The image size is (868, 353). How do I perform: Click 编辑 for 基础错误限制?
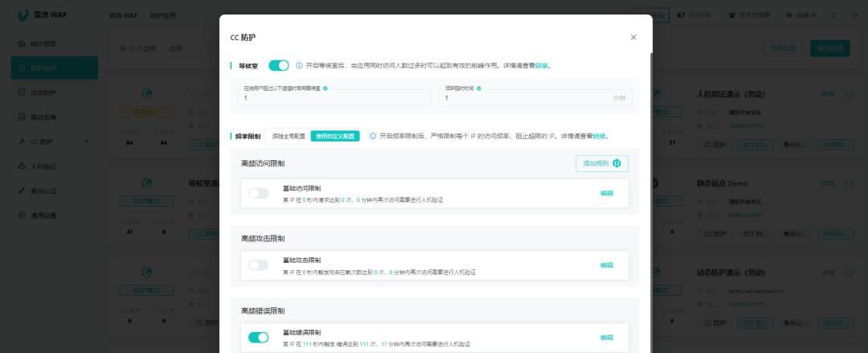607,338
